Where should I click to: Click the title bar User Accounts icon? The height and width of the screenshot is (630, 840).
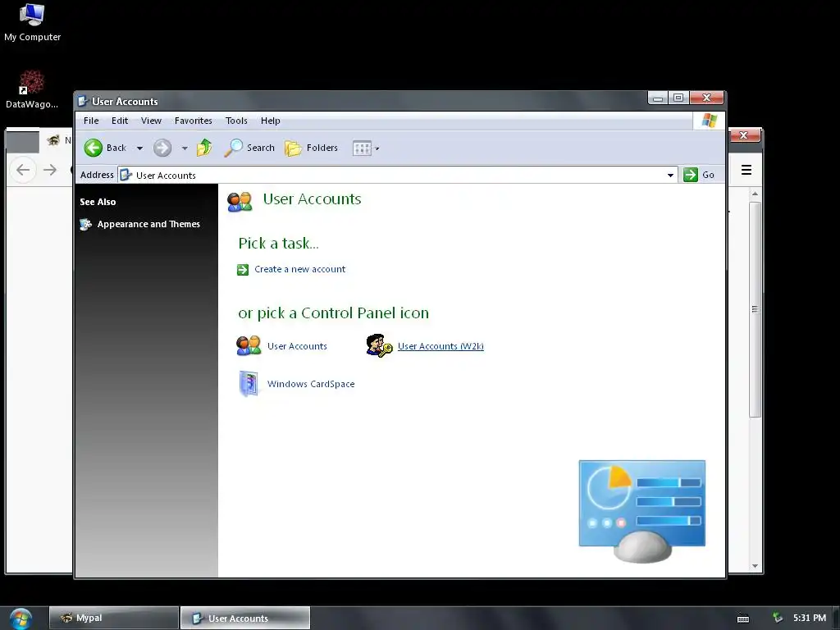[83, 101]
